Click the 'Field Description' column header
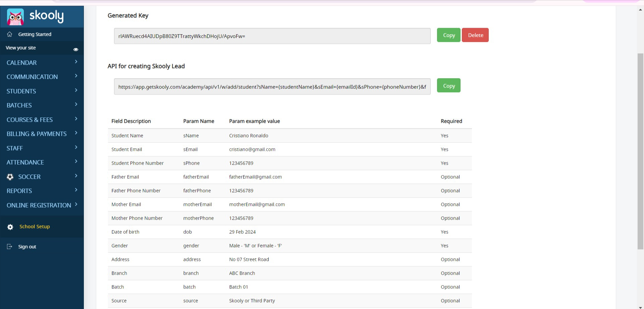 pos(131,121)
